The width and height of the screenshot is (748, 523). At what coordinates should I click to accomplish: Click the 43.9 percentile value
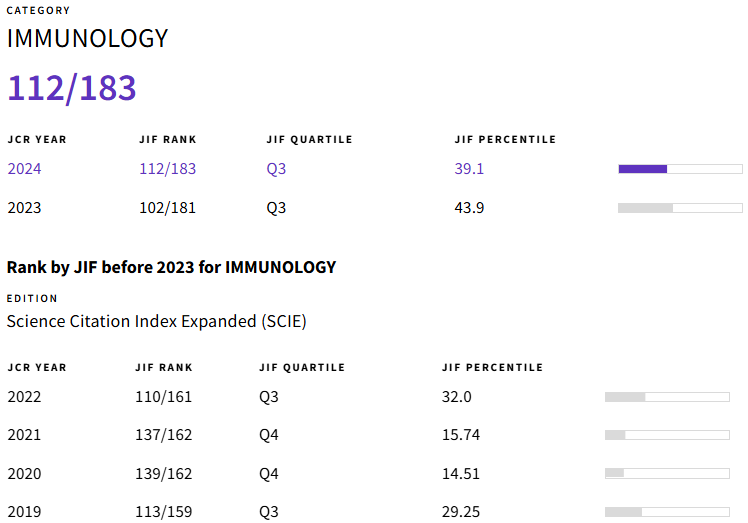point(469,208)
